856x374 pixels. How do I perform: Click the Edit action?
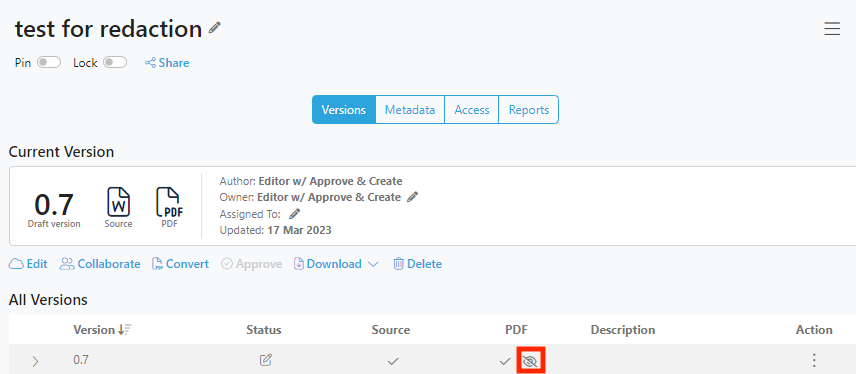[28, 264]
